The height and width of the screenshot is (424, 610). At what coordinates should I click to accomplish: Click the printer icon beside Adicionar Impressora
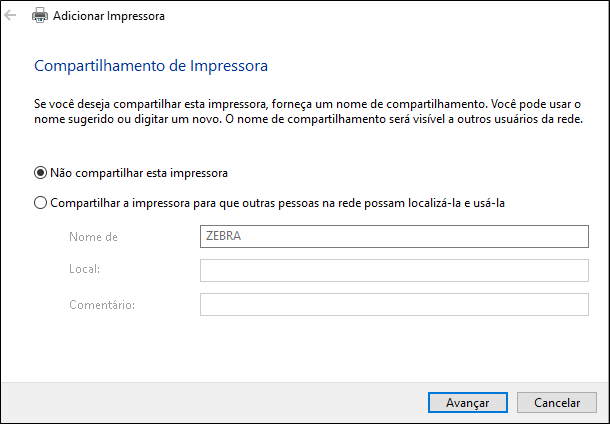click(x=39, y=16)
